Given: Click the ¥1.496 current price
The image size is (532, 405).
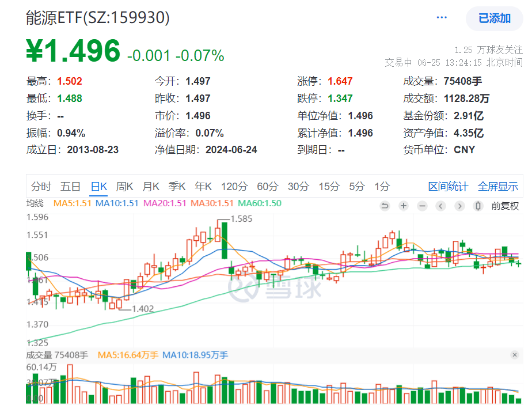Looking at the screenshot, I should tap(73, 51).
